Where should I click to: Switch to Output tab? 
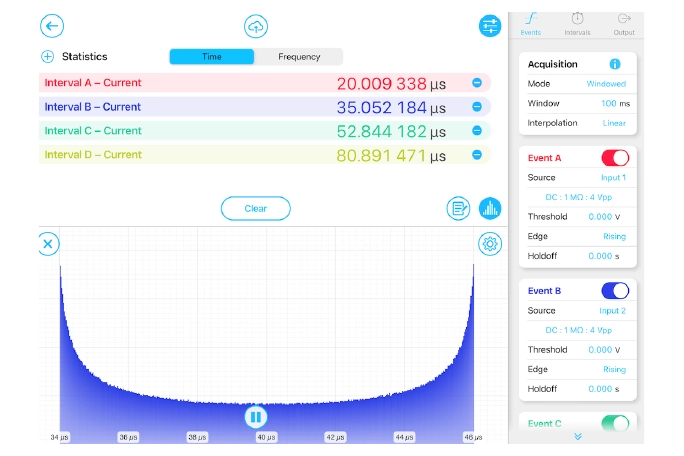click(624, 24)
